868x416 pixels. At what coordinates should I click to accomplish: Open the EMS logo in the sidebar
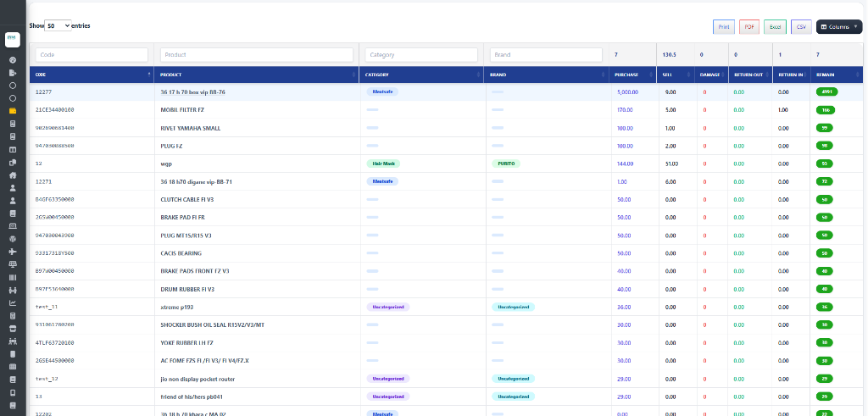coord(13,39)
